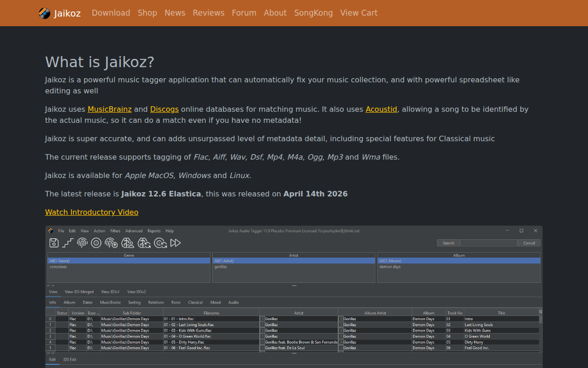Click the brain with refresh arrows icon

coord(144,243)
